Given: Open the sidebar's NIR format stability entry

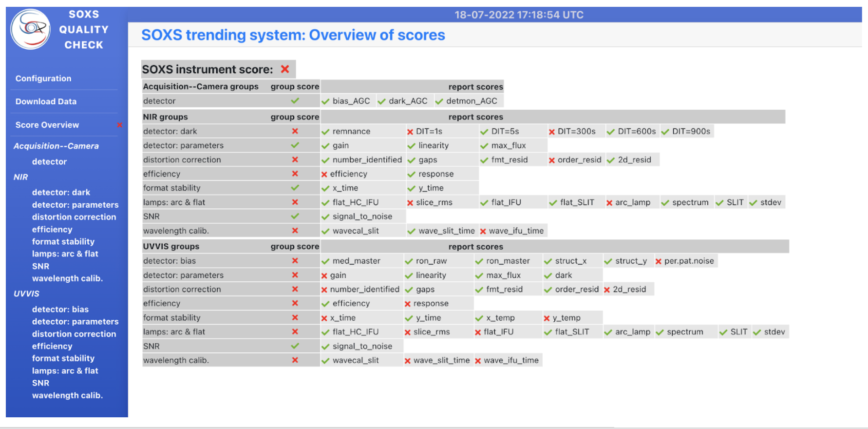Looking at the screenshot, I should 63,241.
